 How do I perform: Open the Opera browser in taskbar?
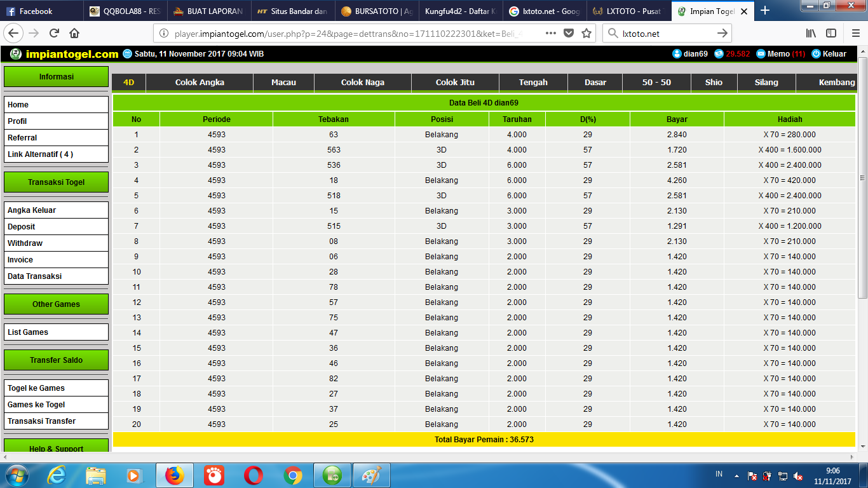[254, 475]
